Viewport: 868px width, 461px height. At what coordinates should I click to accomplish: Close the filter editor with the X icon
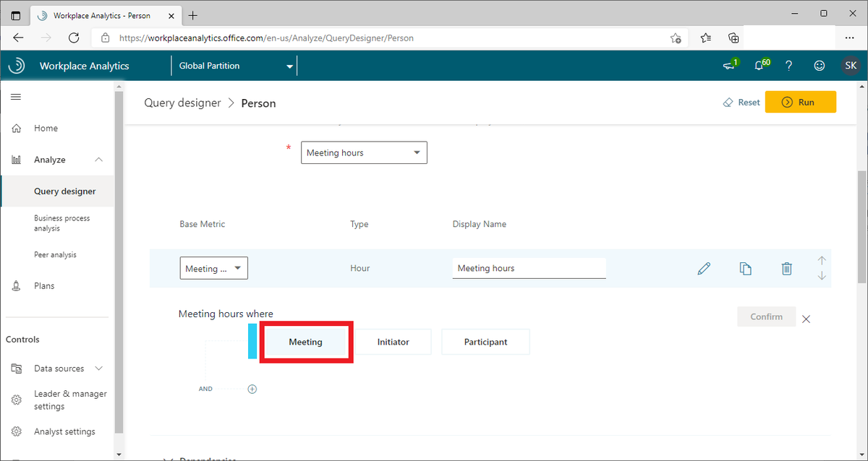[x=807, y=319]
